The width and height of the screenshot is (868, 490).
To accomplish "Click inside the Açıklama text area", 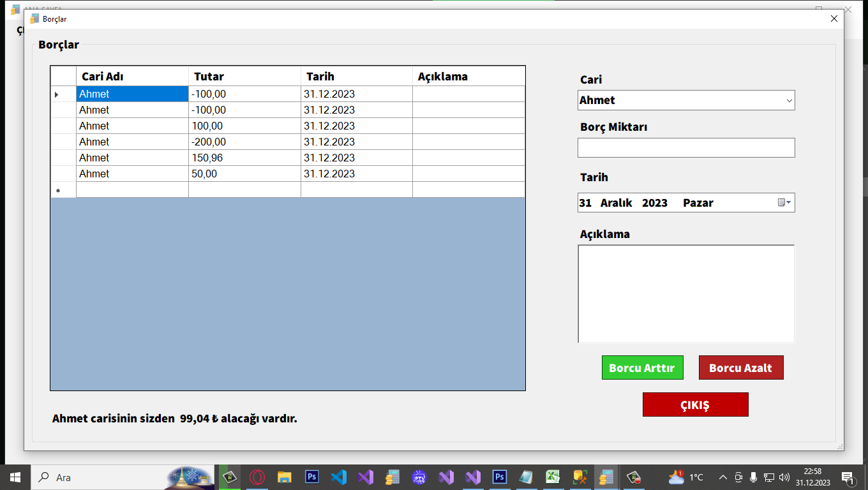I will pyautogui.click(x=686, y=294).
